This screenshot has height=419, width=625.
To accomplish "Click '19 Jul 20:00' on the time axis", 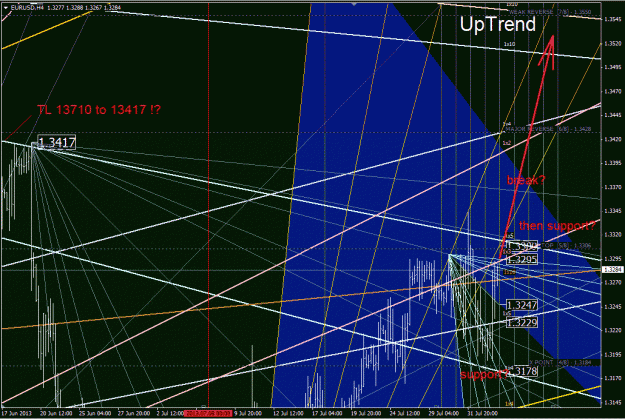I will pyautogui.click(x=366, y=413).
